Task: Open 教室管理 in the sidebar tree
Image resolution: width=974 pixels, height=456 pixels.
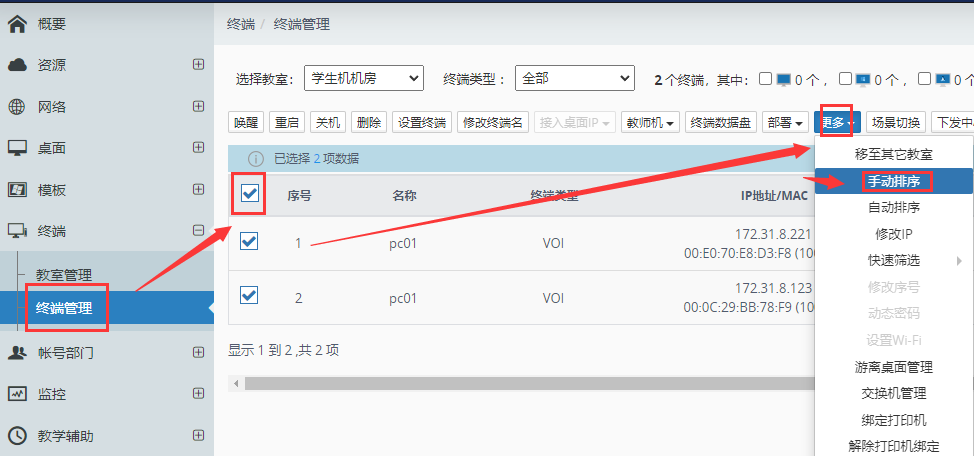Action: [64, 275]
